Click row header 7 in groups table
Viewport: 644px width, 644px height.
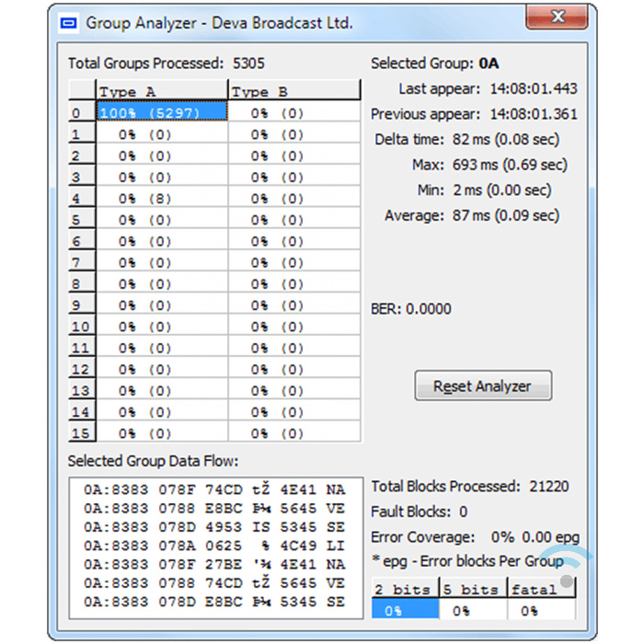[x=82, y=261]
